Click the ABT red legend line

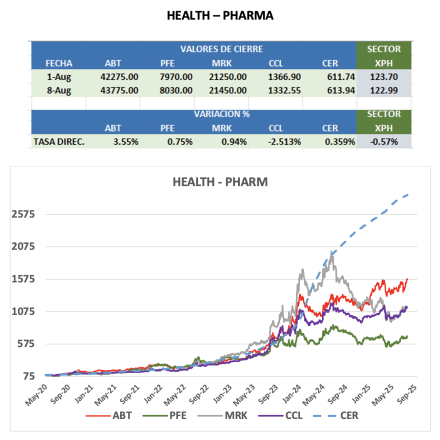coord(98,416)
